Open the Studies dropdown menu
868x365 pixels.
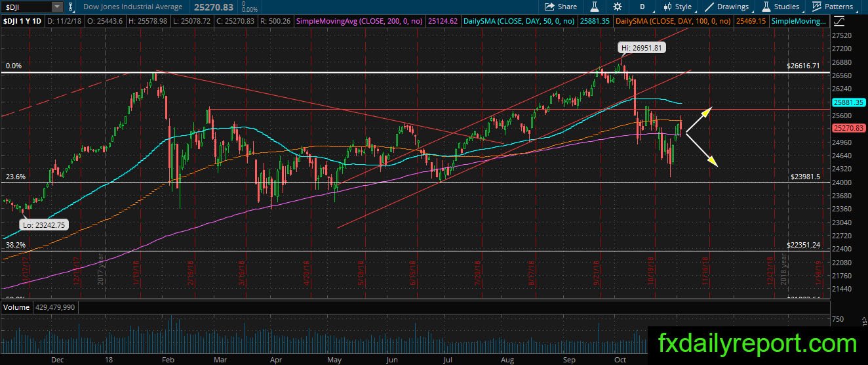pyautogui.click(x=780, y=7)
